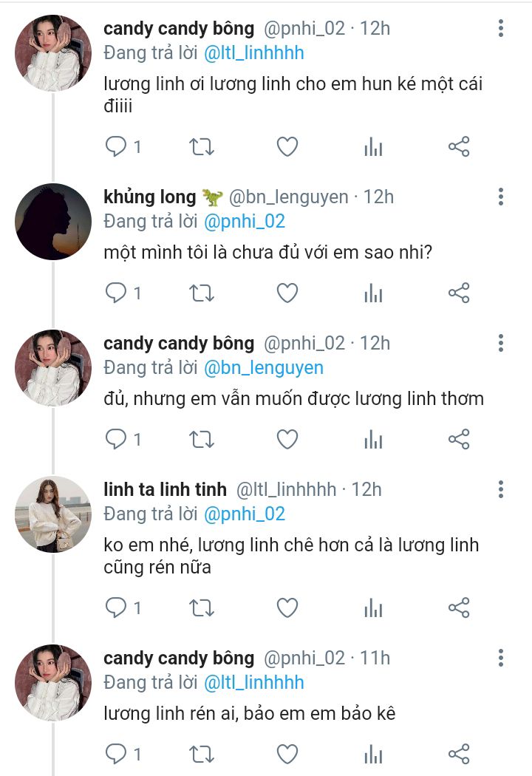Like the first candy candy bông tweet
Viewport: 532px width, 776px height.
287,146
